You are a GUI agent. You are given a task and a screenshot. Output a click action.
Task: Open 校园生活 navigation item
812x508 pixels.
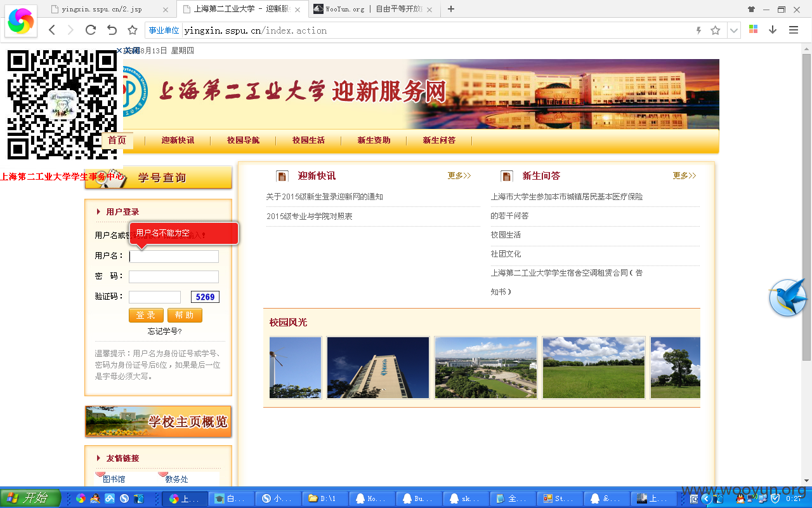(x=308, y=140)
